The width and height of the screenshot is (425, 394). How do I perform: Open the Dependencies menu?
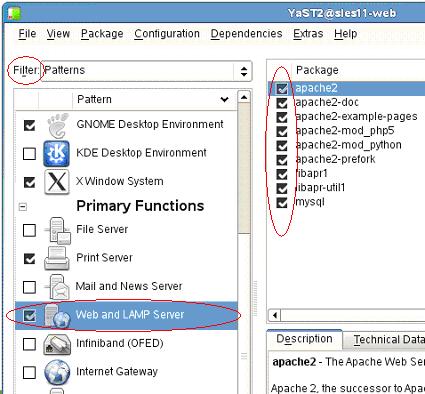point(246,34)
